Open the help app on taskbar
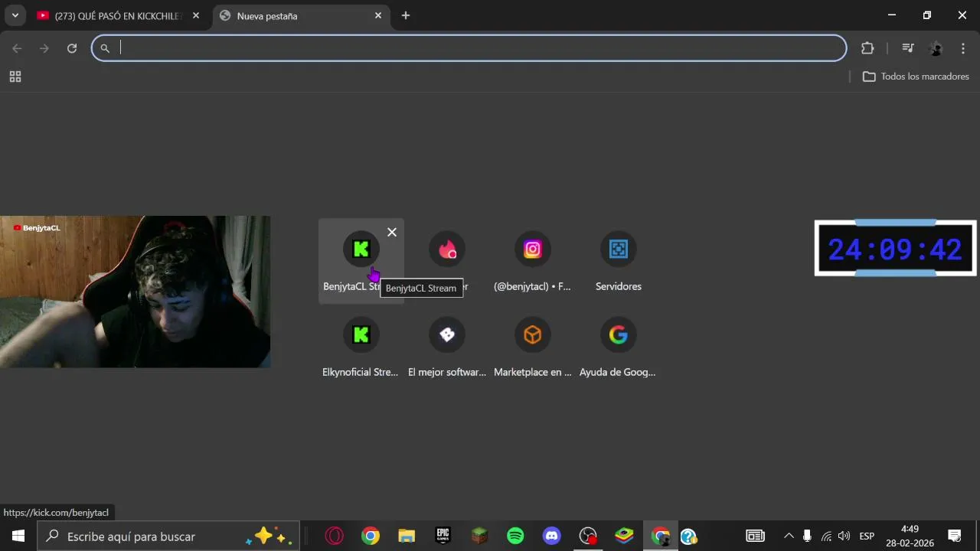This screenshot has width=980, height=551. [x=688, y=536]
